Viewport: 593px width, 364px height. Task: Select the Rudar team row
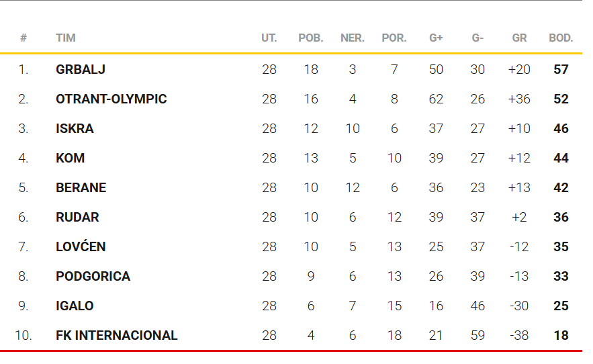click(77, 217)
